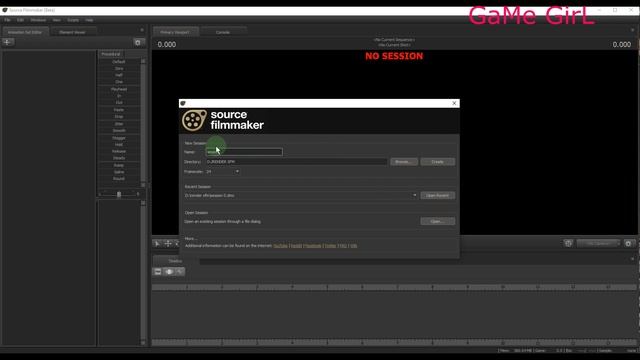Select the Round procedural preset

[119, 178]
